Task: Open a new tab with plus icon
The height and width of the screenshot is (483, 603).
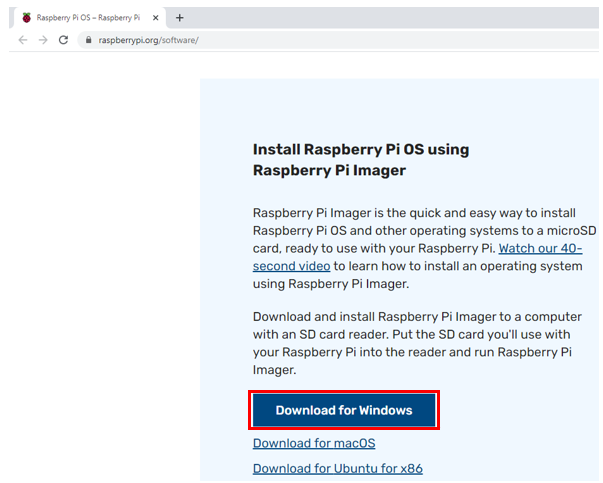Action: point(180,18)
